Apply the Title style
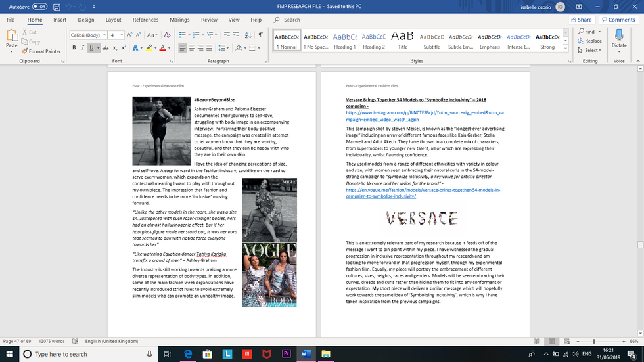Viewport: 644px width, 362px height. click(x=402, y=41)
